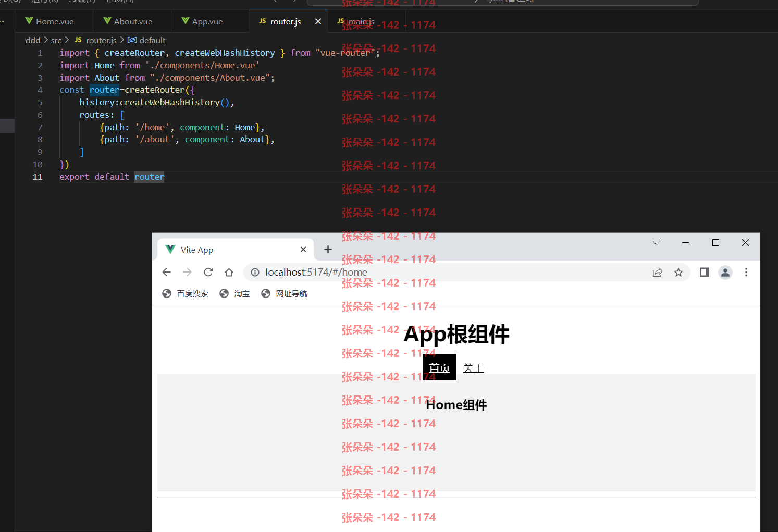The image size is (778, 532).
Task: Click the '/home' path string
Action: click(152, 127)
